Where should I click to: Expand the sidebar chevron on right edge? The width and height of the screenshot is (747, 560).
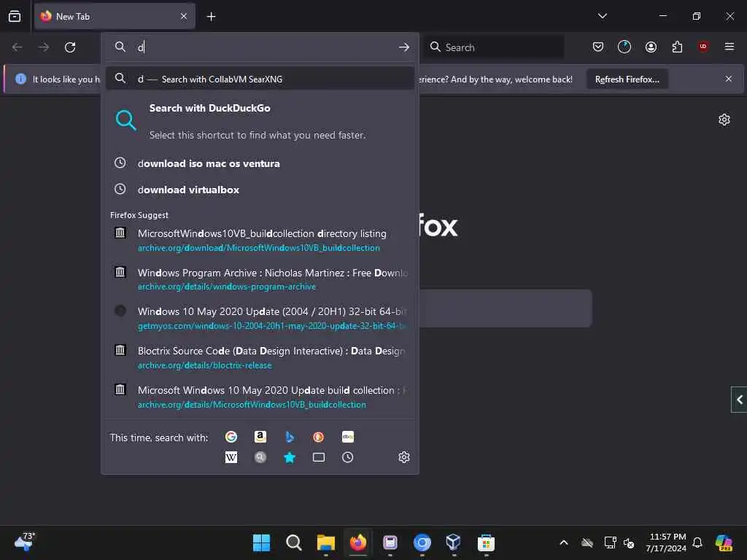coord(740,400)
